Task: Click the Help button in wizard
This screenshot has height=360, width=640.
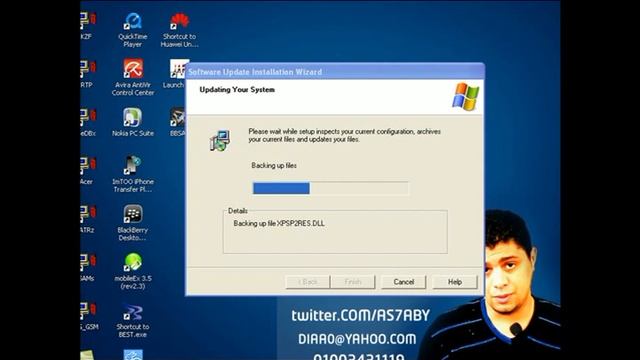Action: tap(455, 282)
